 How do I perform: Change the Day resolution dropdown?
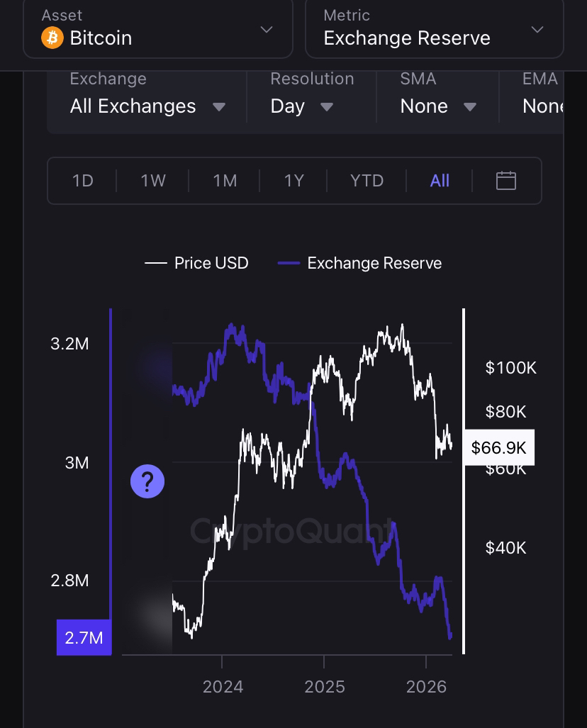(x=301, y=106)
